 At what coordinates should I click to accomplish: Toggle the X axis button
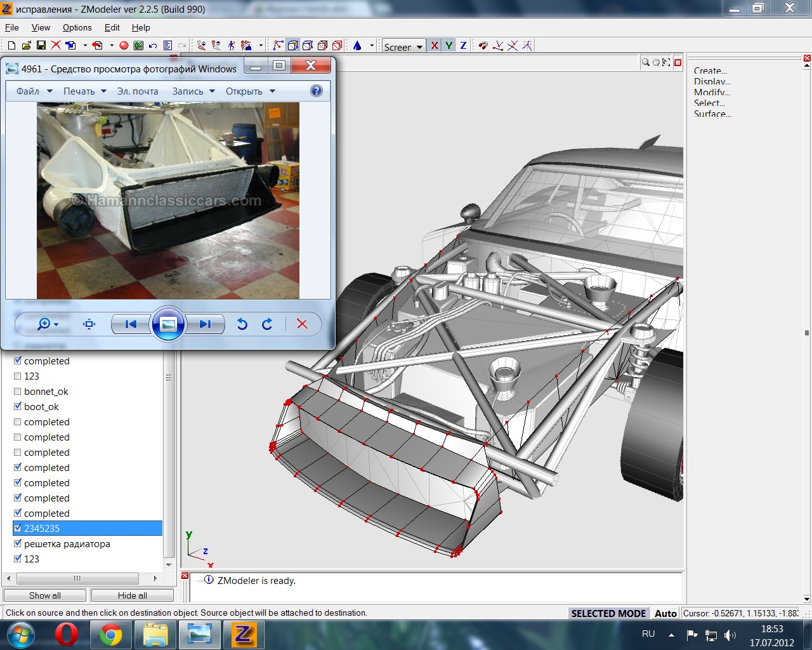[x=434, y=46]
